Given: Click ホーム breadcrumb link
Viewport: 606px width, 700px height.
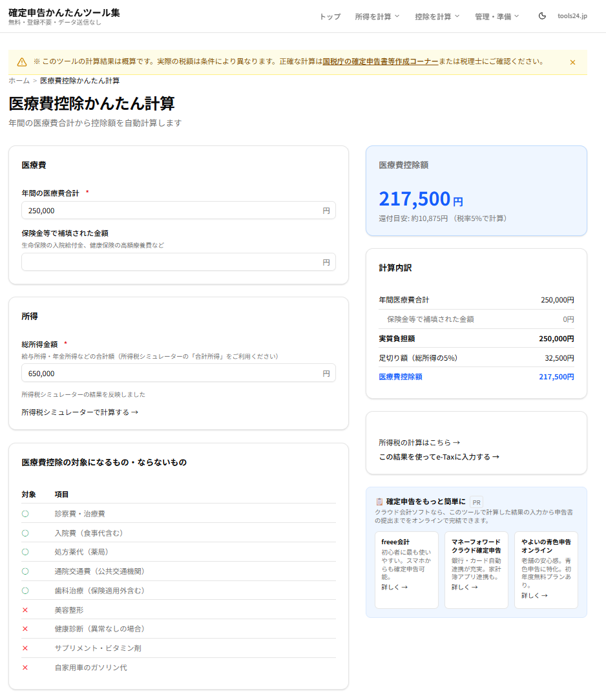Looking at the screenshot, I should [x=19, y=81].
